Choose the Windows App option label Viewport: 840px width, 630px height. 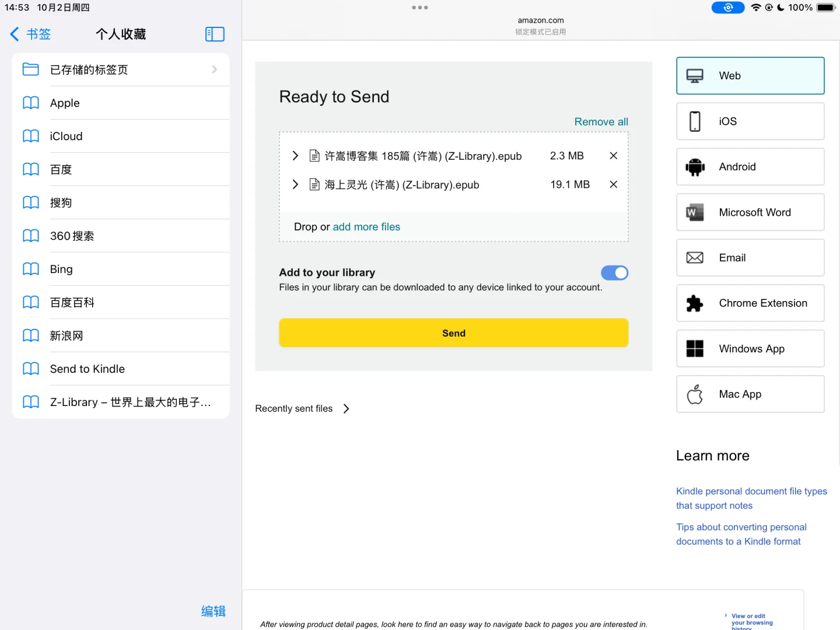[751, 349]
